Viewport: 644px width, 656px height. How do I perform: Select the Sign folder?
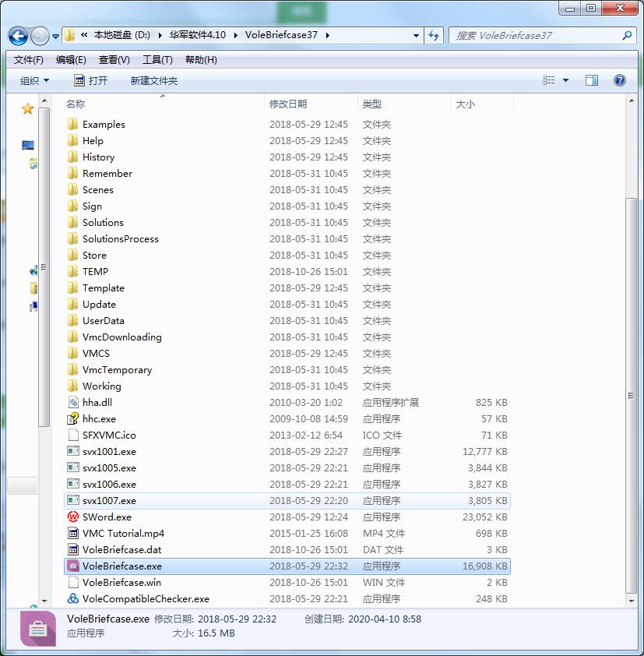[x=92, y=206]
